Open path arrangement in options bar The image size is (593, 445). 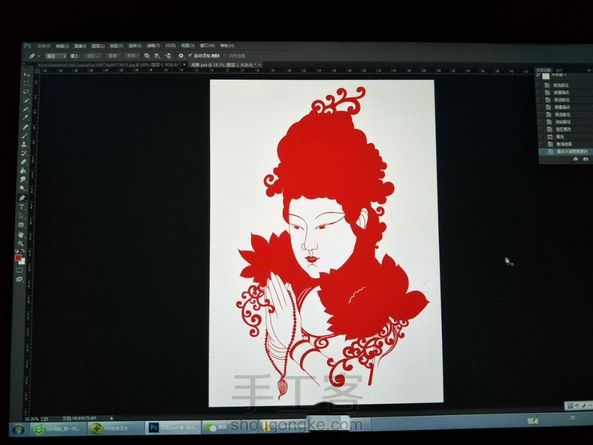coord(168,56)
